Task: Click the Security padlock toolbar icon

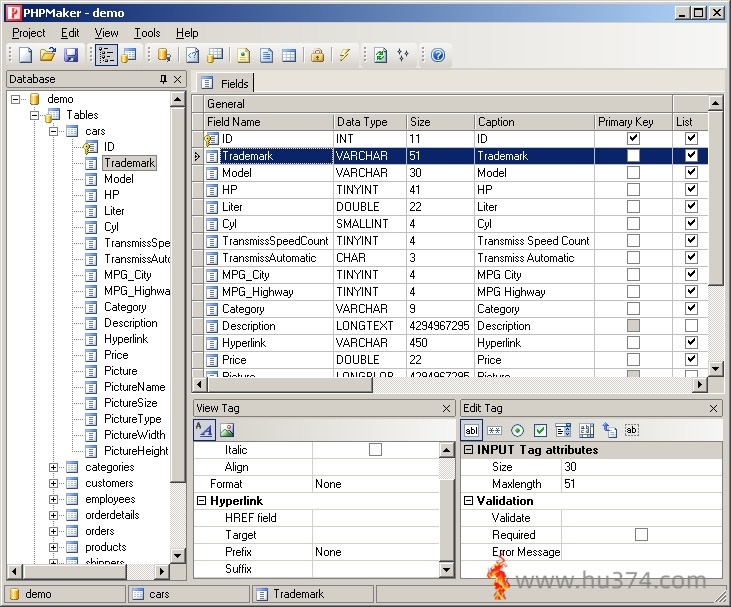Action: point(317,55)
